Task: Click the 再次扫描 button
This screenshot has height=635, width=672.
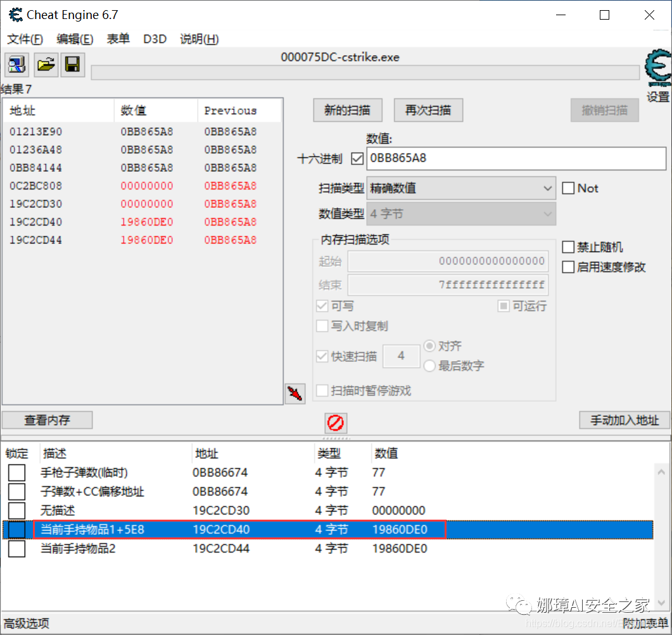Action: click(428, 110)
